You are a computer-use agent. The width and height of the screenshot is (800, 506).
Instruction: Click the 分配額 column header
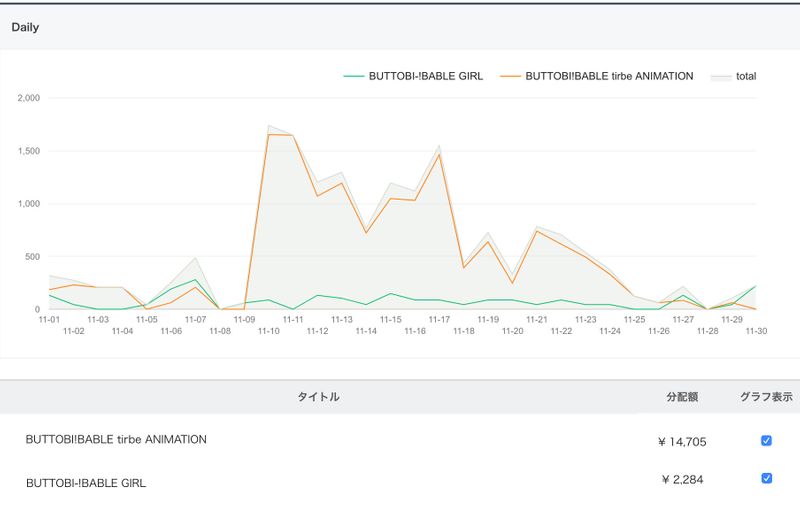(x=682, y=397)
